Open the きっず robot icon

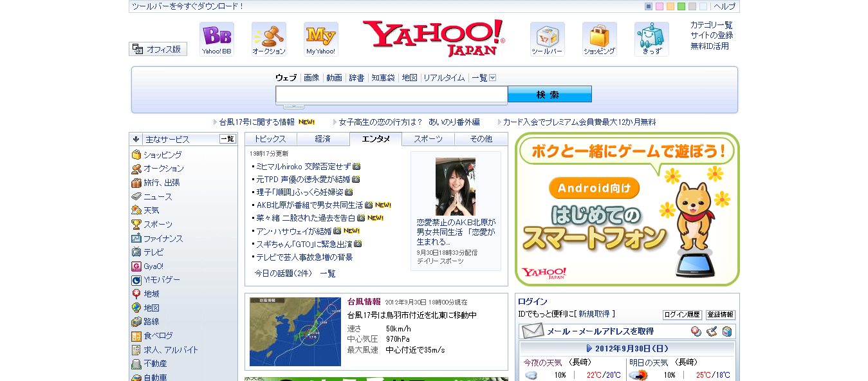(x=652, y=39)
